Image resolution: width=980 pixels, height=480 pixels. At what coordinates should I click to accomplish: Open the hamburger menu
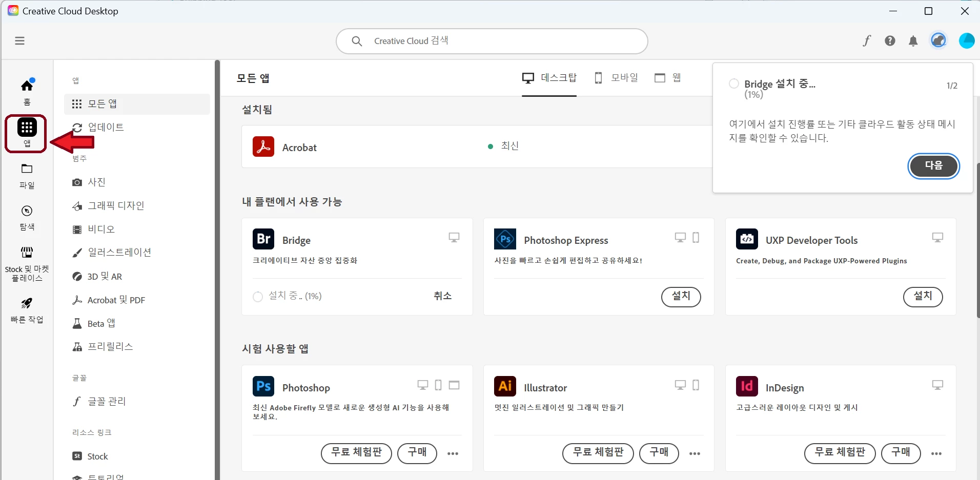[x=19, y=41]
